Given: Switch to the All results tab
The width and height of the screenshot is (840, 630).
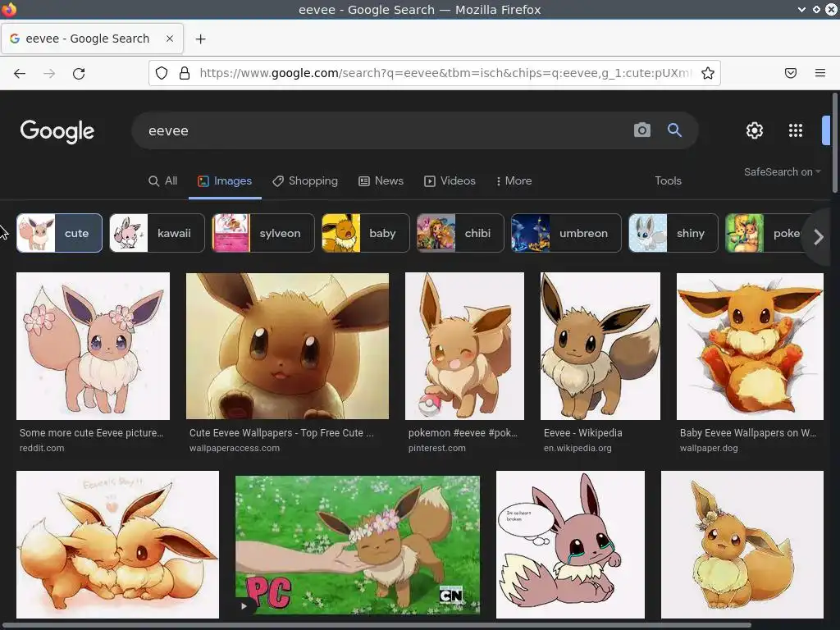Looking at the screenshot, I should (x=163, y=181).
